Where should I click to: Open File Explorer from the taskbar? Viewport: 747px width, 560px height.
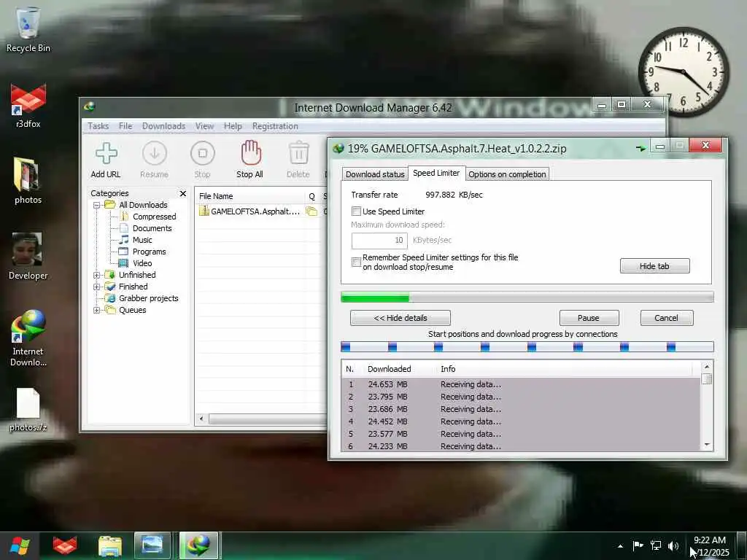[x=110, y=545]
